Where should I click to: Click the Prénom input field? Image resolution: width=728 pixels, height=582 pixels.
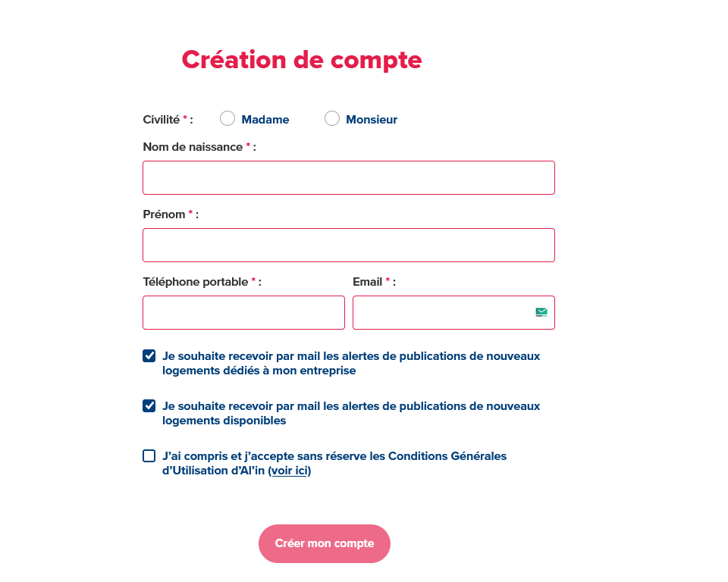(x=348, y=245)
